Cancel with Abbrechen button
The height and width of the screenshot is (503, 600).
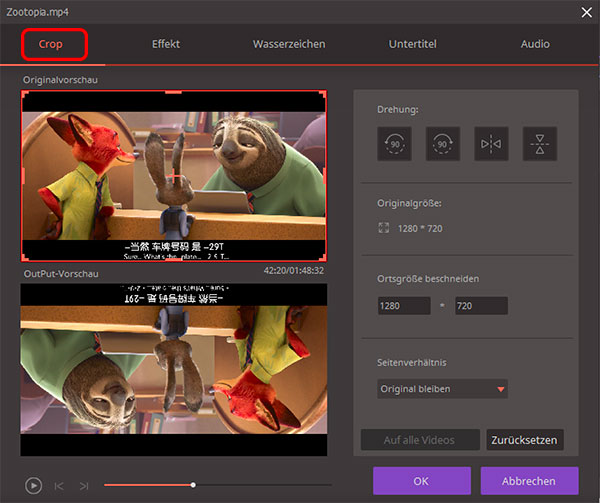(529, 481)
